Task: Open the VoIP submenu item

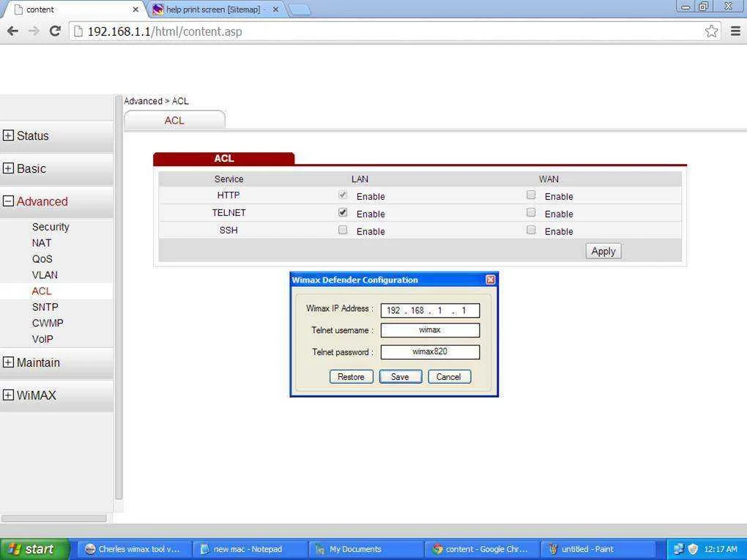Action: pos(42,339)
